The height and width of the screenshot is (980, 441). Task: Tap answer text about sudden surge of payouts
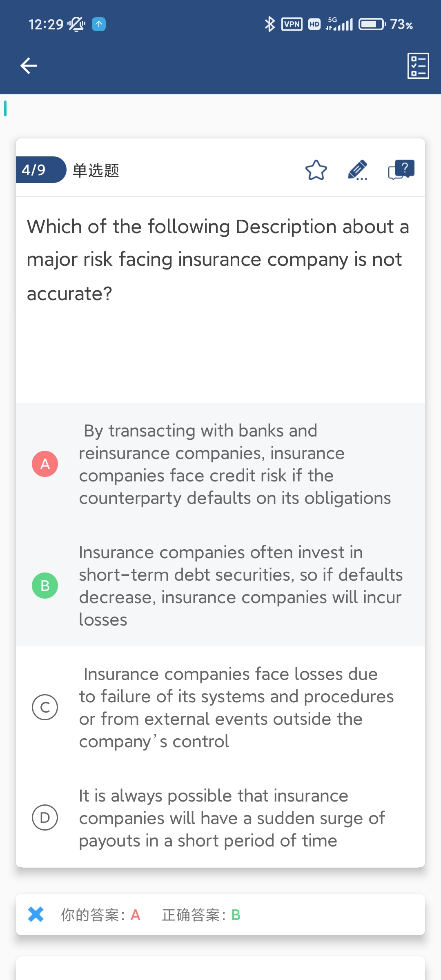pyautogui.click(x=232, y=818)
